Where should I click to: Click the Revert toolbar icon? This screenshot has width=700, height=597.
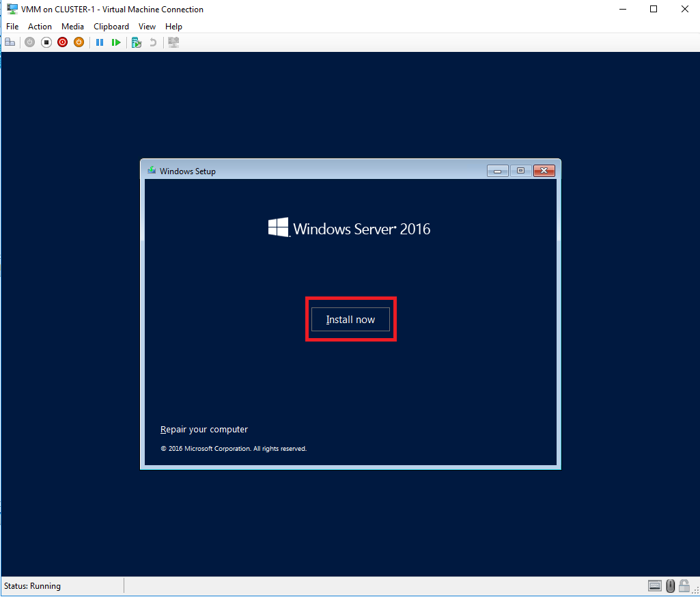(153, 42)
